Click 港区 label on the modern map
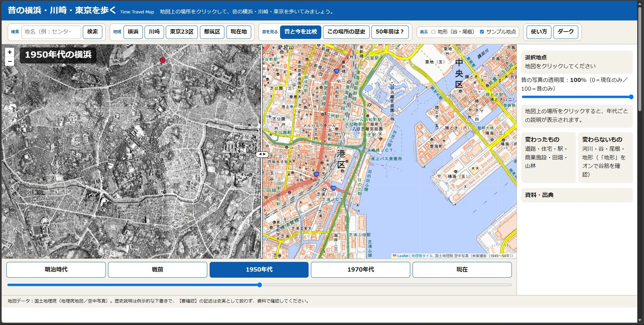The image size is (644, 325). pos(341,159)
